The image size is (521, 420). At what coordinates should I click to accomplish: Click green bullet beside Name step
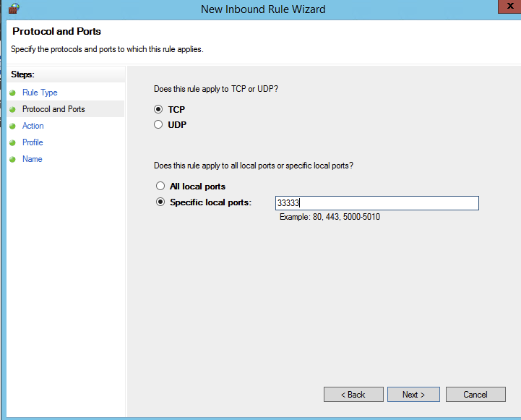(x=12, y=159)
